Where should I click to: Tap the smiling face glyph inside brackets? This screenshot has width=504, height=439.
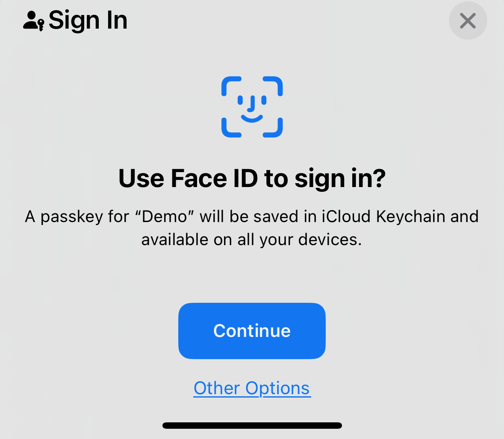coord(252,108)
